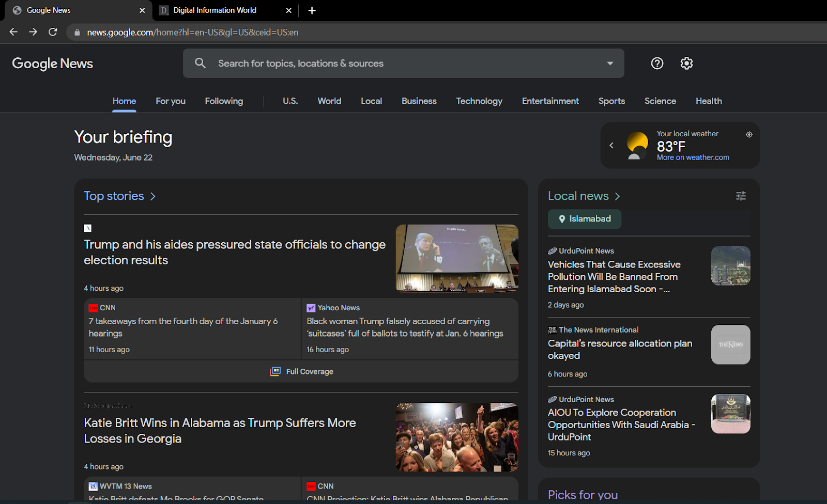Screen dimensions: 827x504
Task: Click the browser back arrow
Action: coord(13,32)
